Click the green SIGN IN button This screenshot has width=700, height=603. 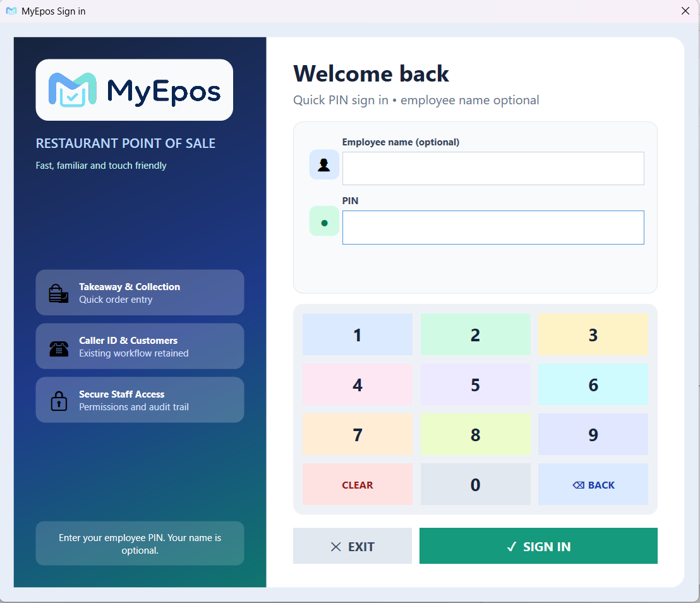(x=538, y=546)
